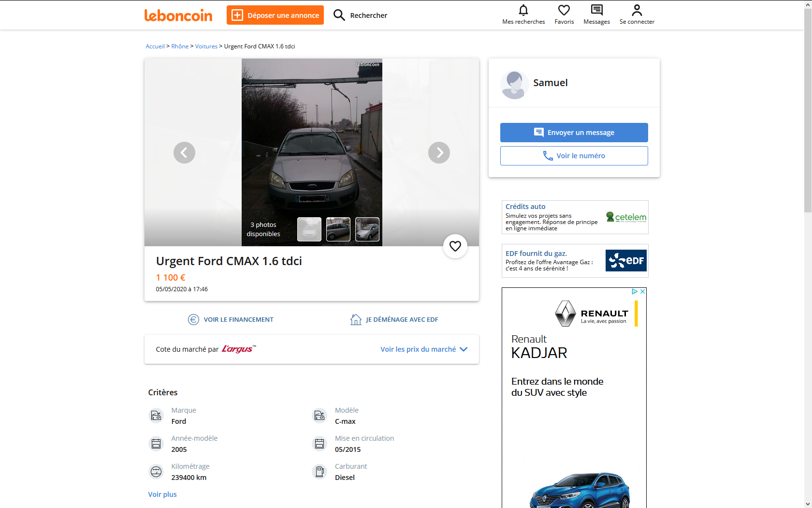
Task: Click the date 05/05/2020 à 17:46
Action: click(182, 289)
